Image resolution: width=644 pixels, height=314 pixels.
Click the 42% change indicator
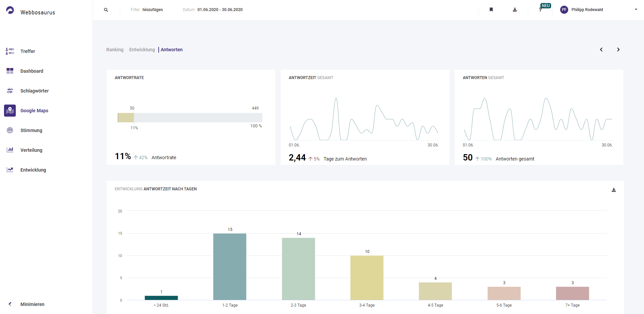(141, 158)
